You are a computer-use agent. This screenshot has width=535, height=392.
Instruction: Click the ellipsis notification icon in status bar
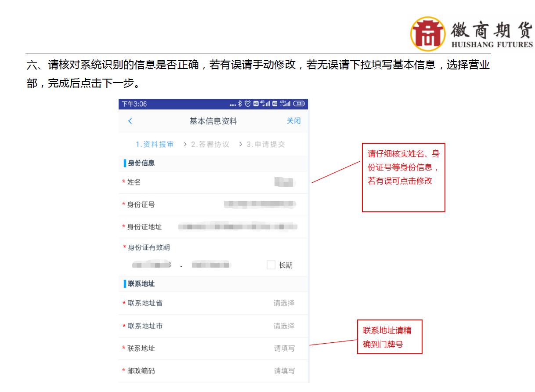[233, 105]
